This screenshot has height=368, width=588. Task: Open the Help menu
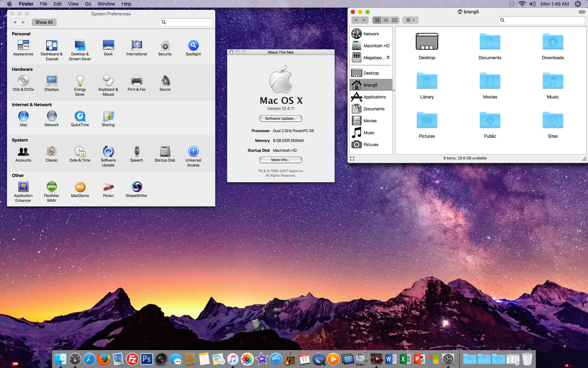click(126, 4)
